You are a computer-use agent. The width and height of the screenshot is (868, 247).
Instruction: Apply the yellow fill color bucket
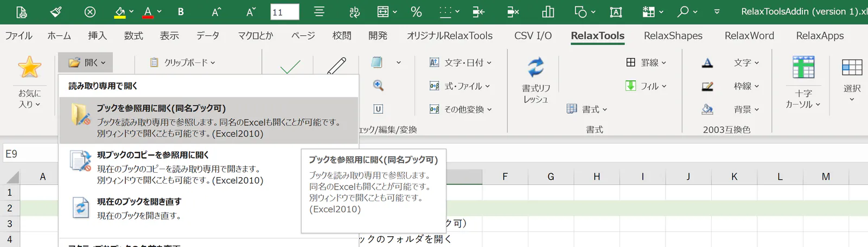pyautogui.click(x=120, y=12)
